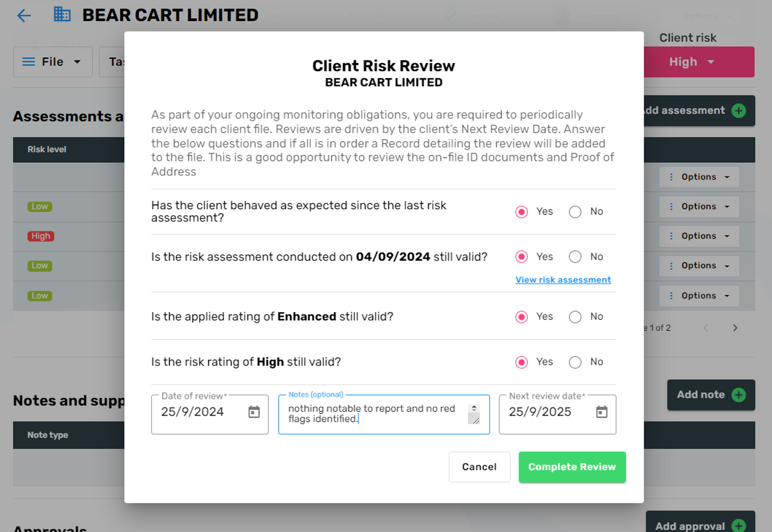Image resolution: width=772 pixels, height=532 pixels.
Task: Cancel the Client Risk Review dialog
Action: 479,467
